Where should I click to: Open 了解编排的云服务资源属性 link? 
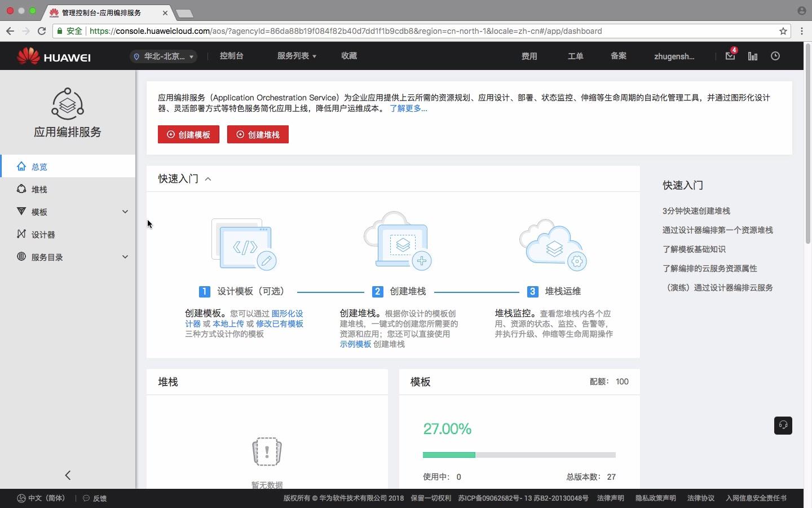pos(710,268)
